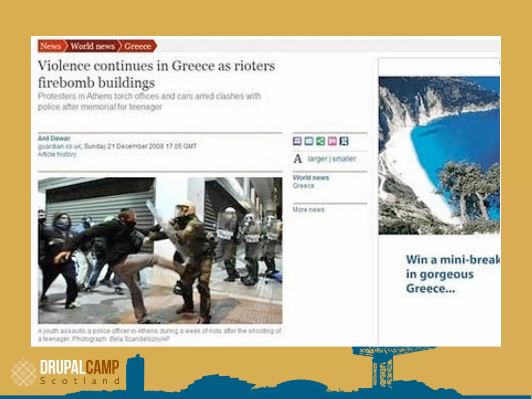Click the pink clip article icon

click(332, 141)
